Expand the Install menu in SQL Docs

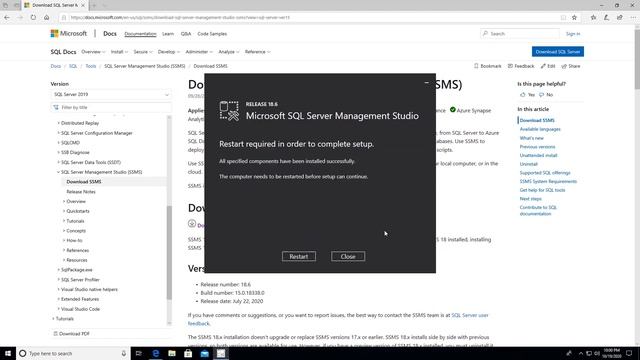point(119,52)
